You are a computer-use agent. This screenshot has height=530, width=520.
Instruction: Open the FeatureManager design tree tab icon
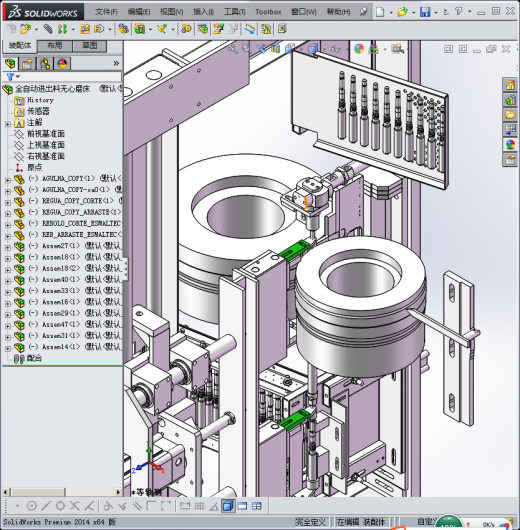pos(10,63)
